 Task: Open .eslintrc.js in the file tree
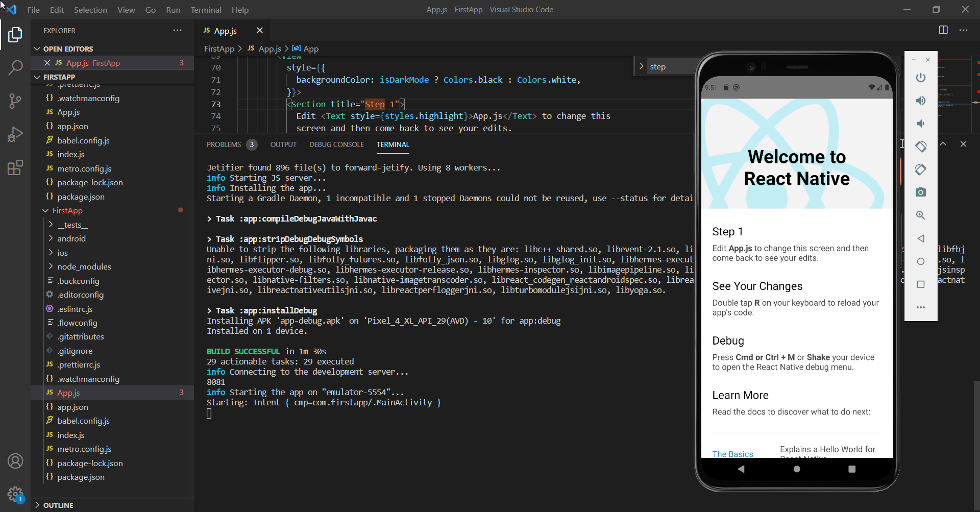tap(112, 309)
